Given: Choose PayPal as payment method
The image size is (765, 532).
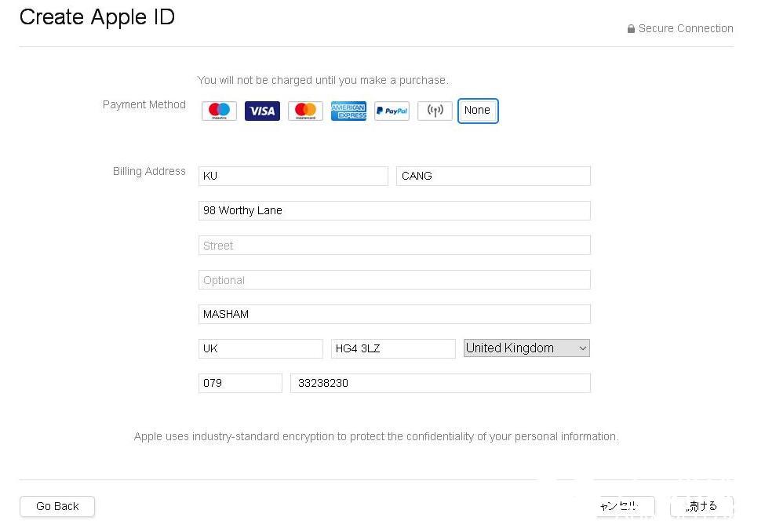Looking at the screenshot, I should click(x=392, y=111).
